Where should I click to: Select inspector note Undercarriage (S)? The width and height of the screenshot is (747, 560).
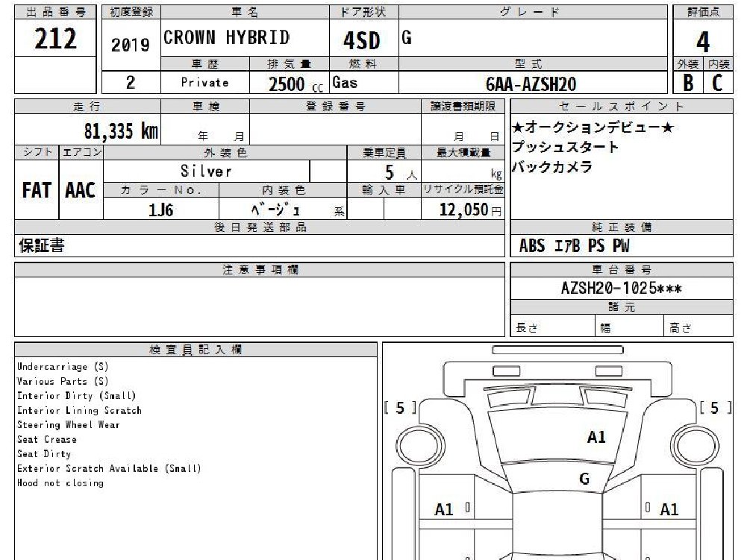[63, 367]
